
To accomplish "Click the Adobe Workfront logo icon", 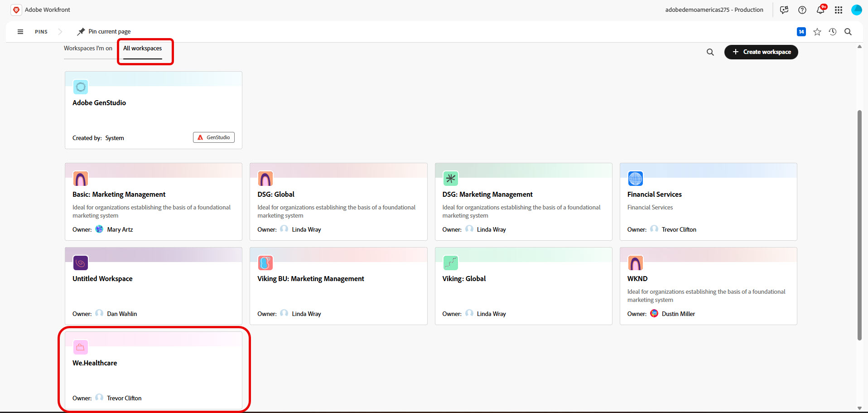I will (x=16, y=10).
